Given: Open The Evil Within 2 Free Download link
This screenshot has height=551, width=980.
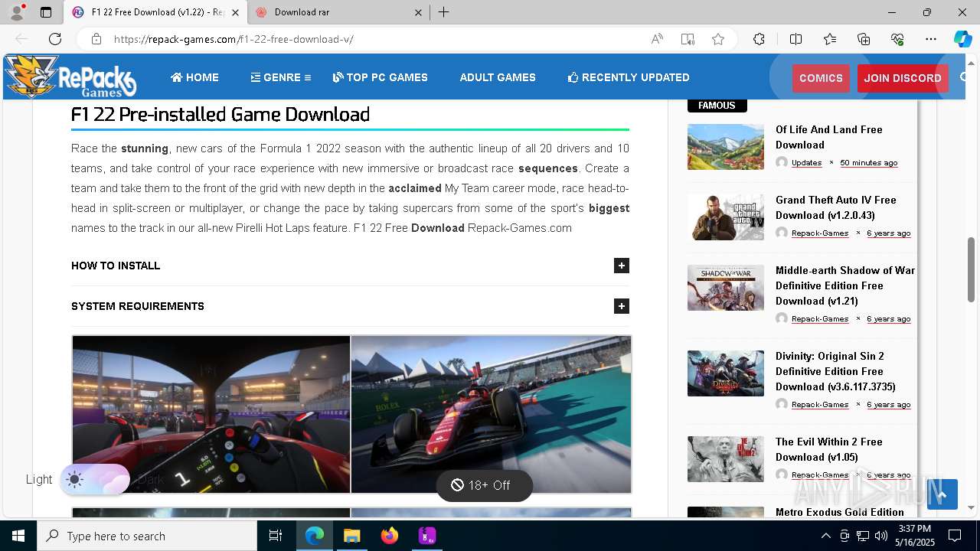Looking at the screenshot, I should pos(828,449).
